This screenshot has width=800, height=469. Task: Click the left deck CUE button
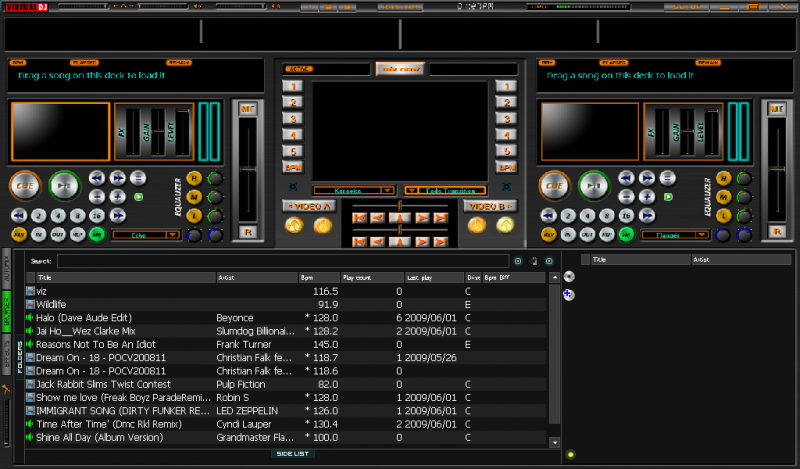click(25, 186)
